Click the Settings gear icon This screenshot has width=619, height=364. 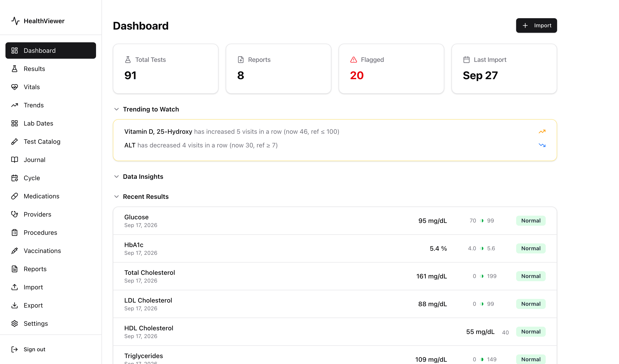(x=15, y=323)
